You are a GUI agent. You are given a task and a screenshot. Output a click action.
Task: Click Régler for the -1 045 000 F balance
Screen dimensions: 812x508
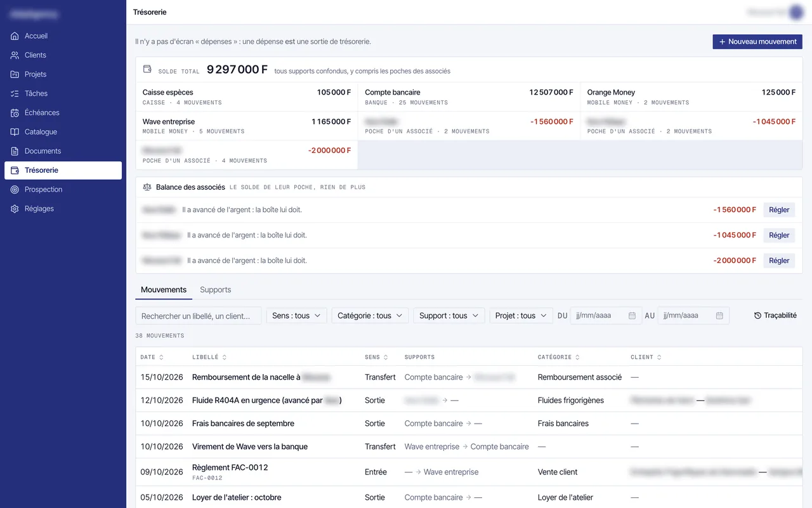point(779,235)
